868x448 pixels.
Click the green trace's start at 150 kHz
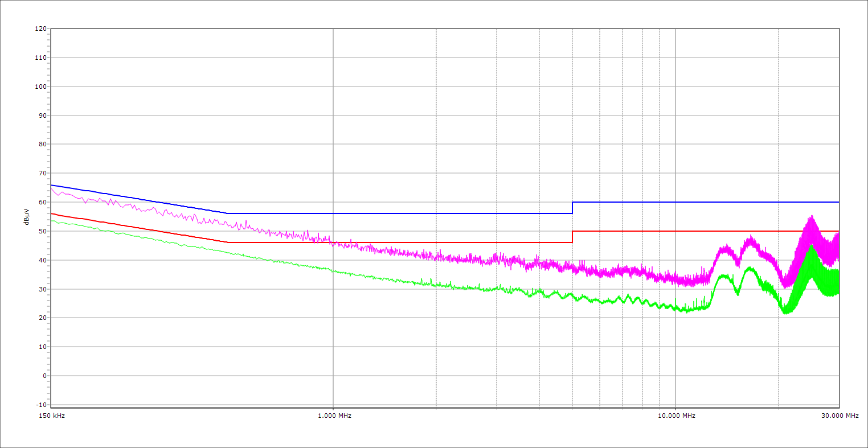51,221
